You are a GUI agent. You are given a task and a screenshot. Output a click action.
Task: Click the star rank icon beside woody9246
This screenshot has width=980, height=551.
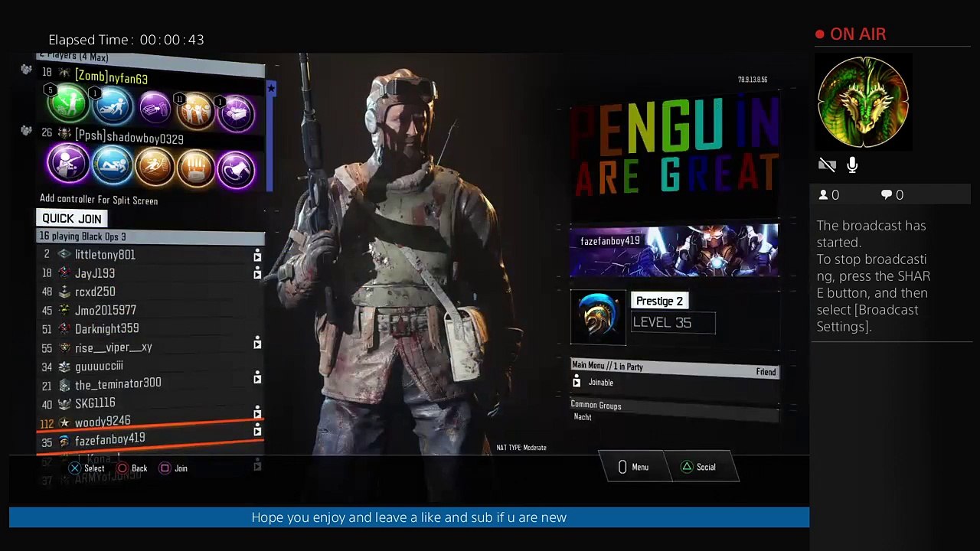(64, 422)
